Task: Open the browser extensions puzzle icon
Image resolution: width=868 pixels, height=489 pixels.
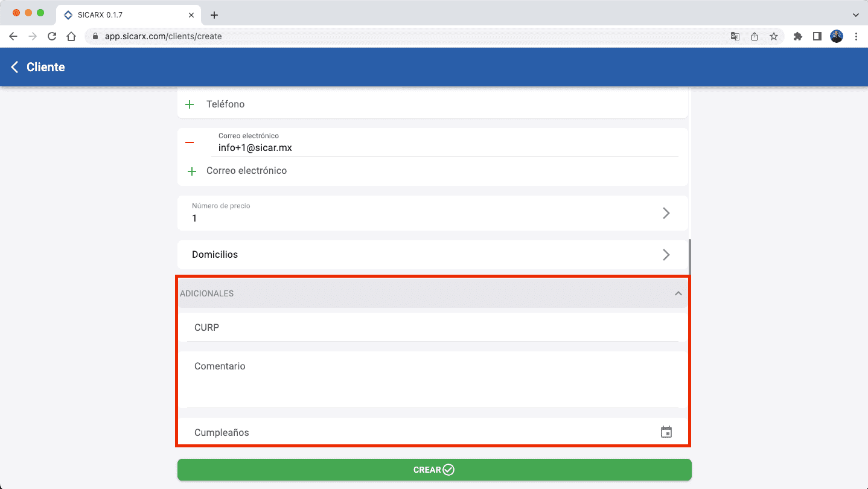Action: coord(797,36)
